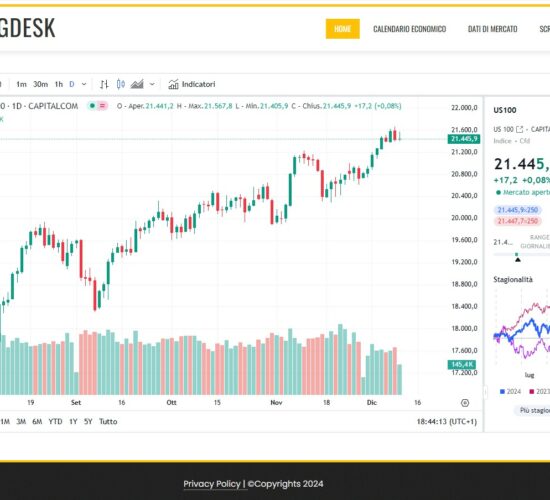Click the Mercato aperto status text

[525, 192]
